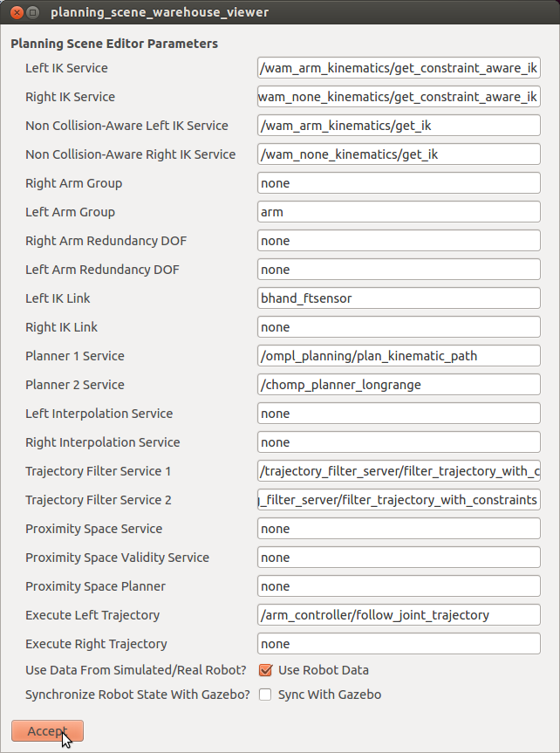Enable the Sync With Gazebo checkbox
The image size is (560, 753).
click(265, 695)
